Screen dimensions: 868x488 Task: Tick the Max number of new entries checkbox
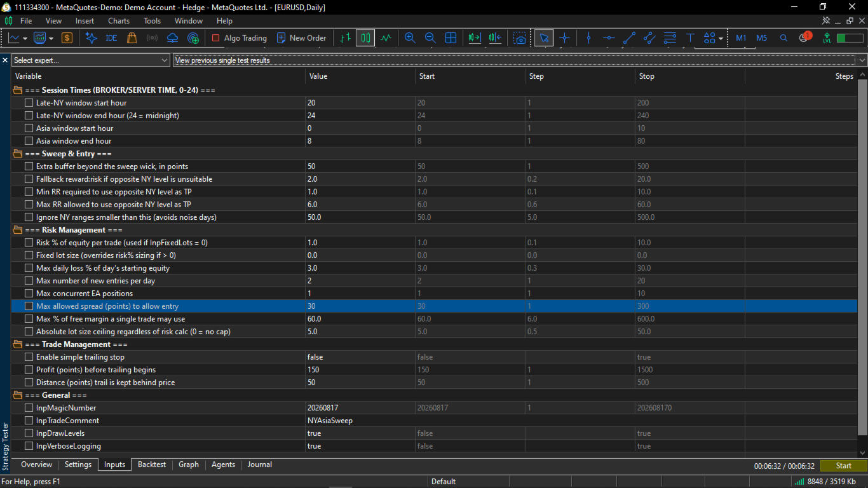click(29, 281)
